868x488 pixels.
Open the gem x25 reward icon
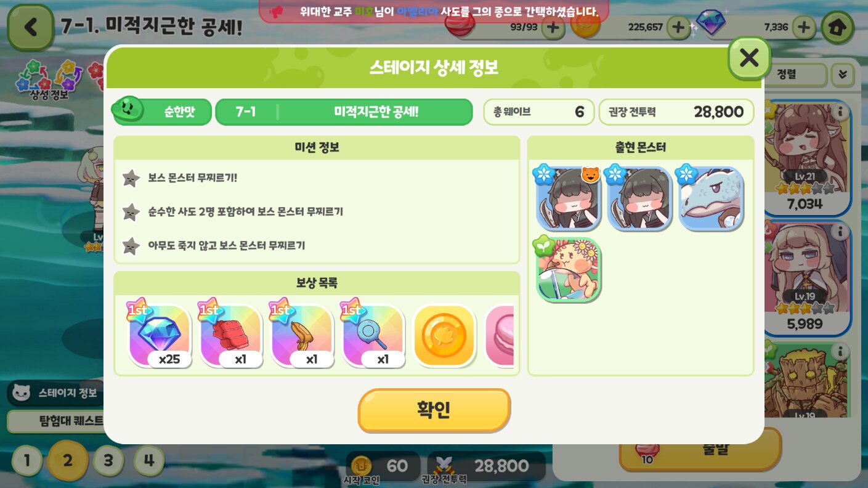160,336
